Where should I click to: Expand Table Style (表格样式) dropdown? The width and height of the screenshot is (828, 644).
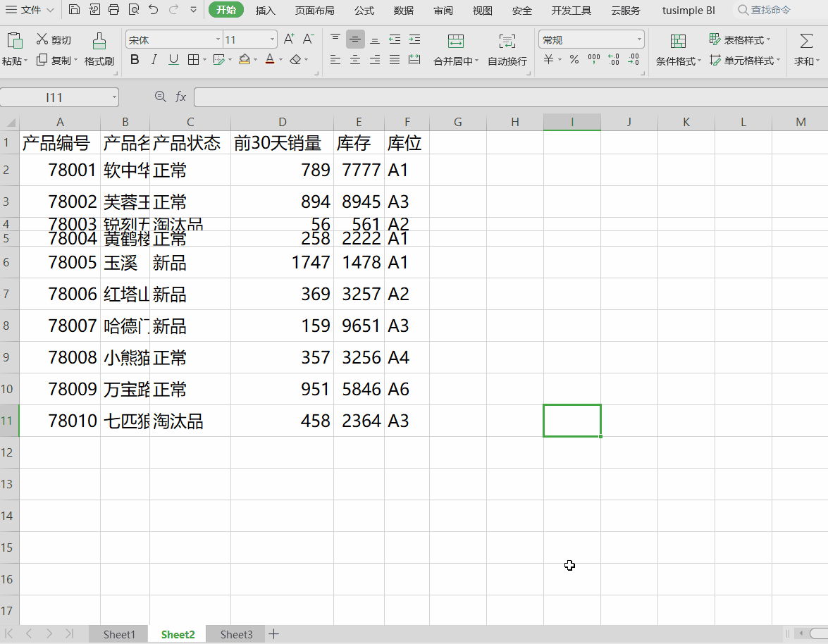[x=768, y=39]
